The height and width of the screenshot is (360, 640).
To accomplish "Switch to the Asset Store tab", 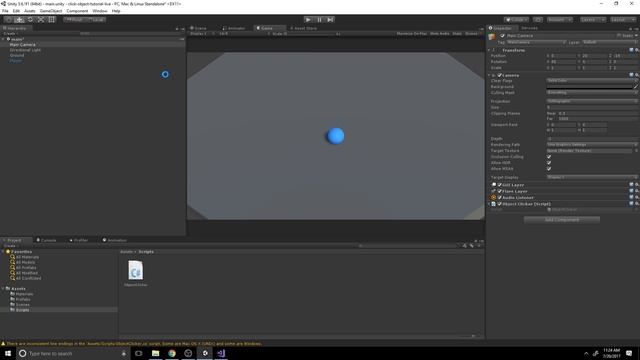I will [x=304, y=28].
